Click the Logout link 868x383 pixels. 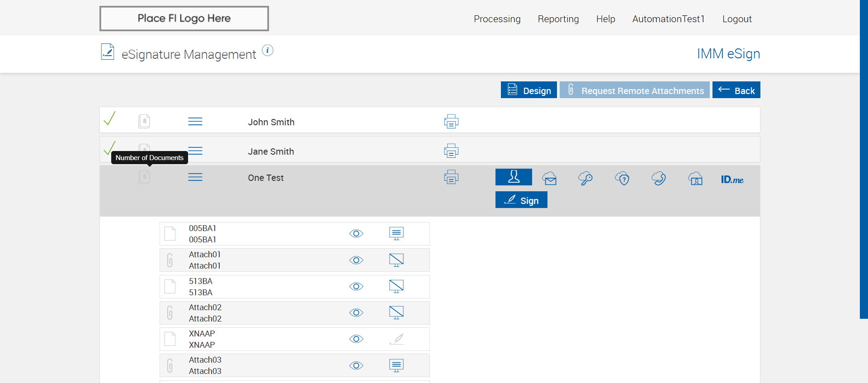[x=737, y=19]
